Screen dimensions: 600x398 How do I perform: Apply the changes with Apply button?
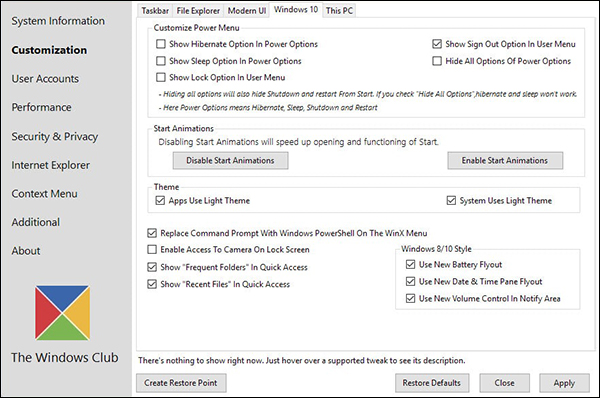pos(564,383)
